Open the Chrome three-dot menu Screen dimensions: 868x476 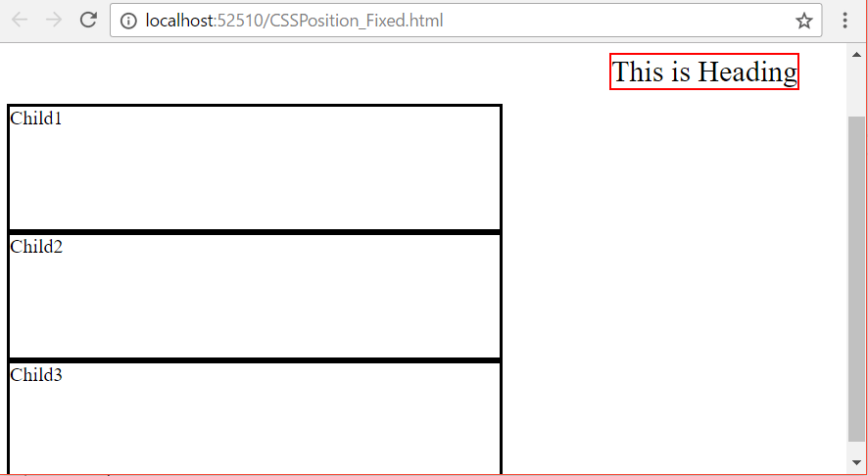(844, 21)
